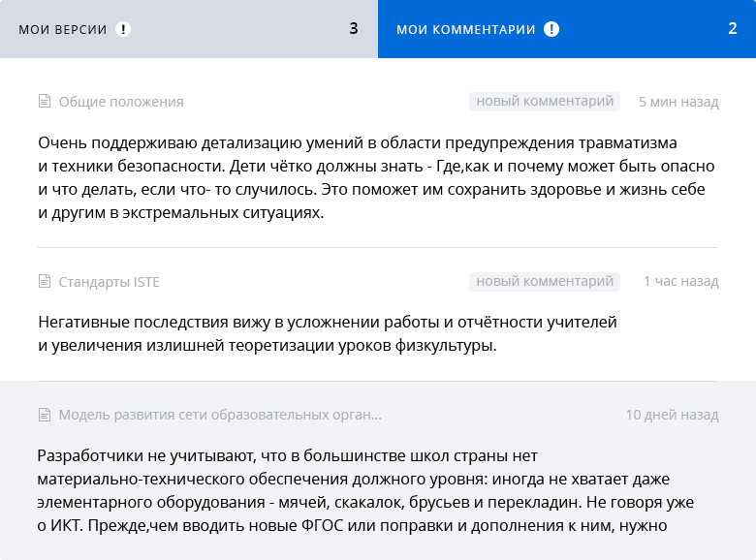Click the versions count number 3
Screen dimensions: 756x560
(354, 29)
